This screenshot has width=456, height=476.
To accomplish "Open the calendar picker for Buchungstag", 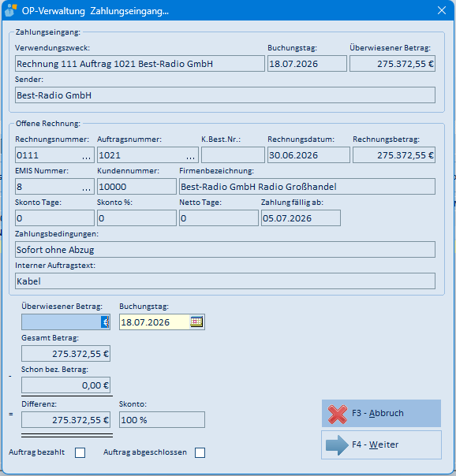I will pos(196,322).
